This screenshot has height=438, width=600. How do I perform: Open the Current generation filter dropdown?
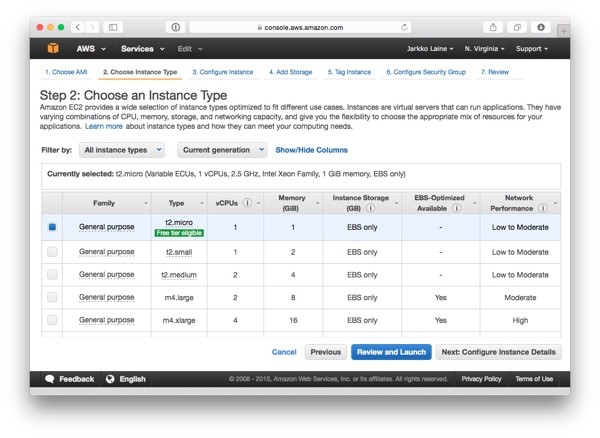tap(222, 150)
